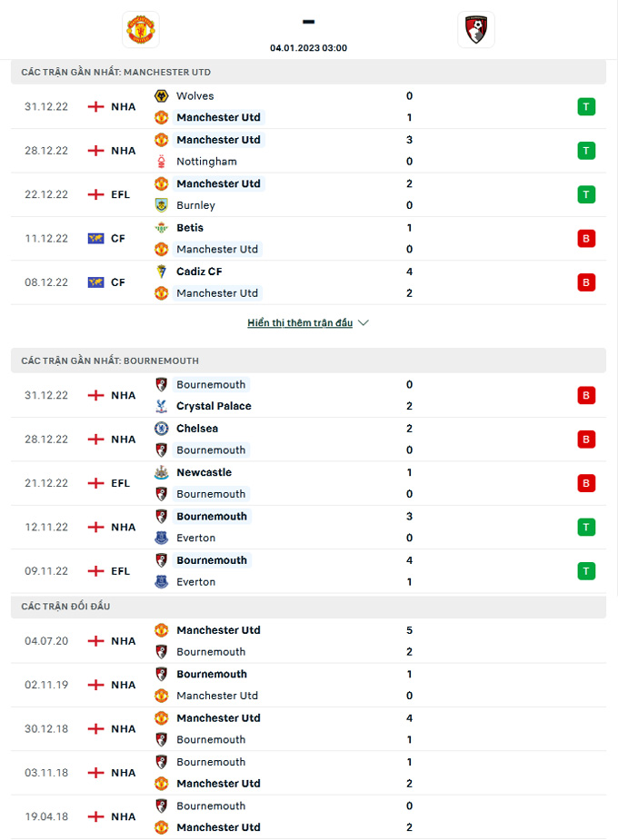Open the 'Hiển thị thêm trận đấu' link
Screen dimensions: 618x840
(x=300, y=323)
